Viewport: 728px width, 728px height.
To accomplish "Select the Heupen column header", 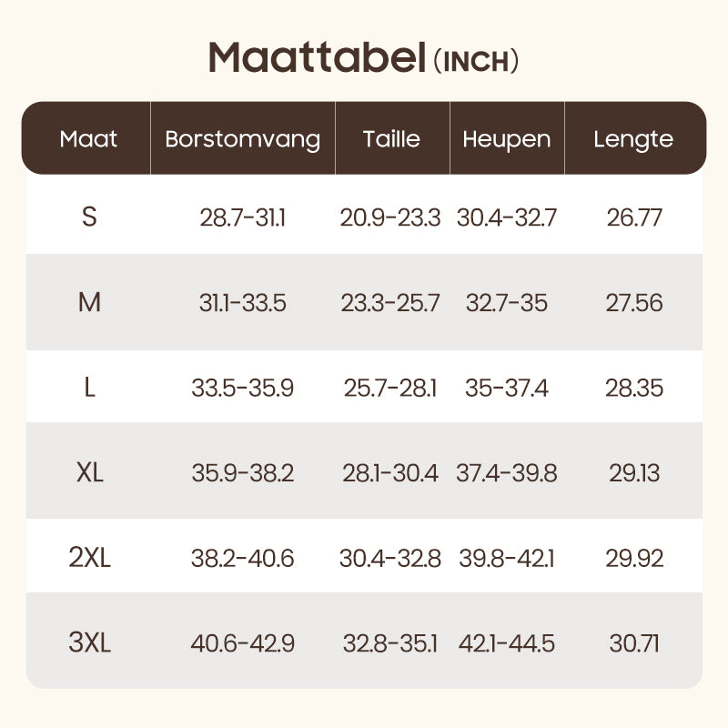I will tap(507, 139).
